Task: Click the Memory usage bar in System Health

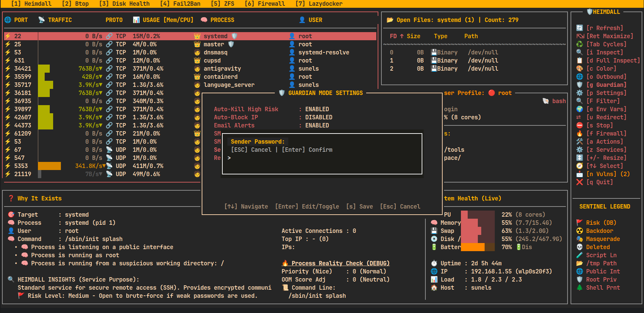Action: 478,223
